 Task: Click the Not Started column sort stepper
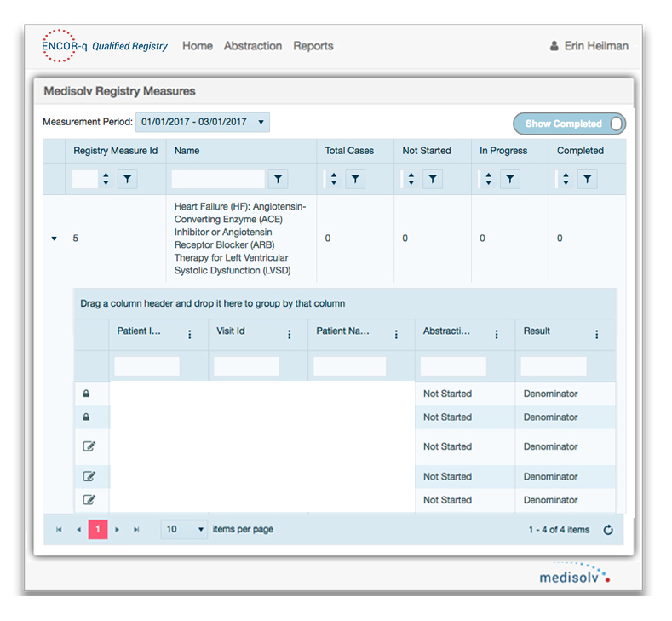(x=411, y=179)
